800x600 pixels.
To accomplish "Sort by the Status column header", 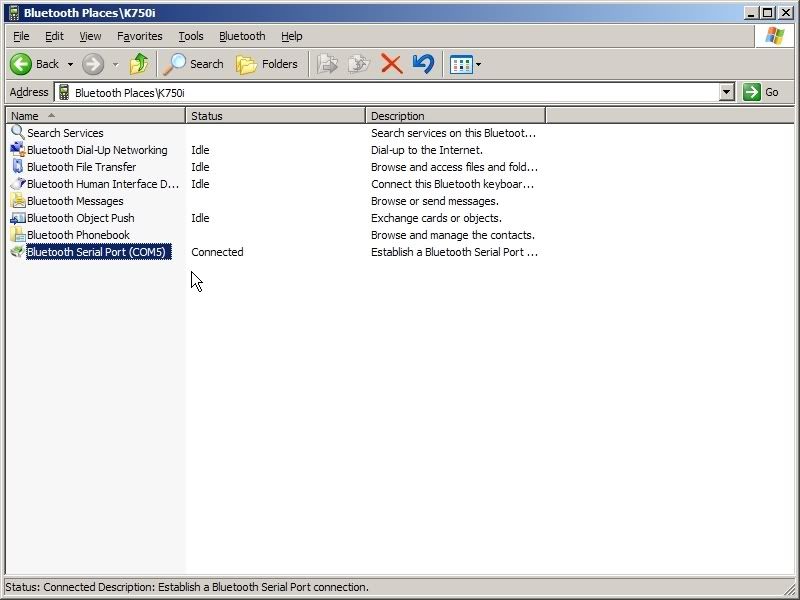I will [x=276, y=116].
